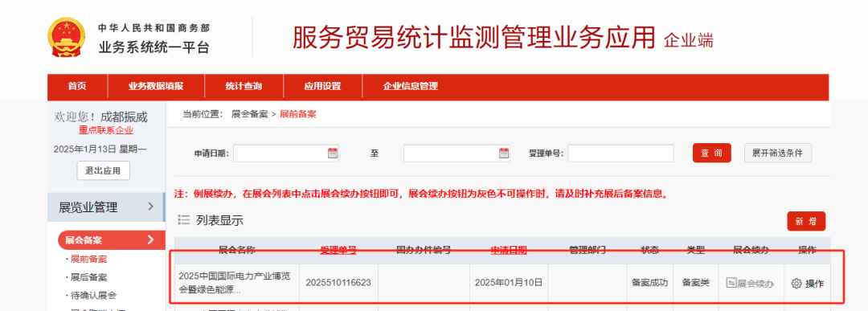
Task: Open calendar picker for start application date
Action: tap(332, 153)
